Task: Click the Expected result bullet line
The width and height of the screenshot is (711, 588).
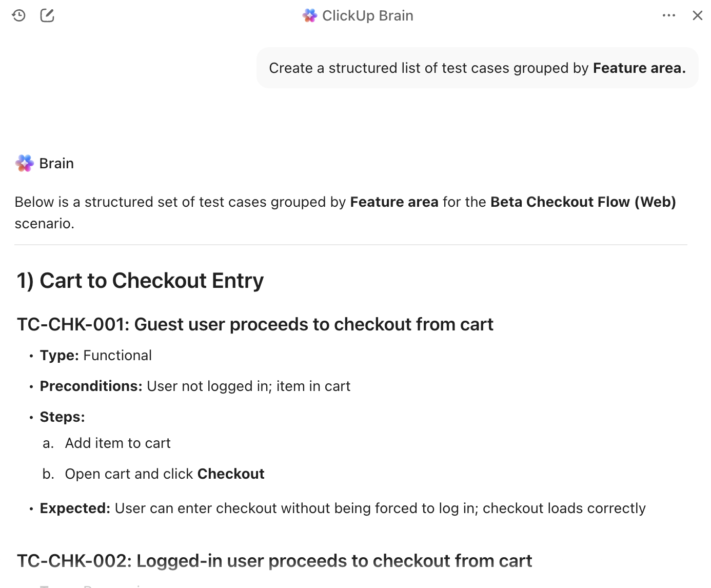Action: (342, 508)
